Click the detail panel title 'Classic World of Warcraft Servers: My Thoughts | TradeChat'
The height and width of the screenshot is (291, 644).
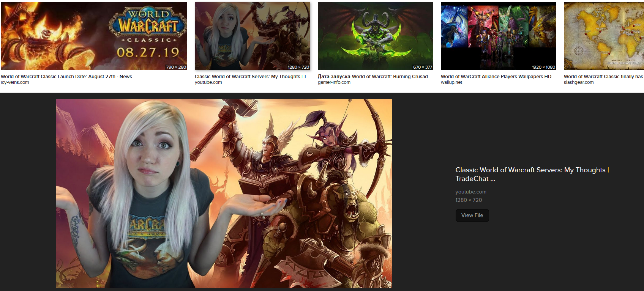pos(532,174)
